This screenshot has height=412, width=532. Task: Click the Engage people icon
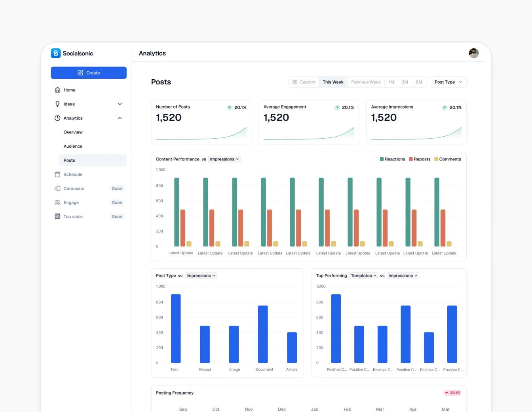tap(57, 202)
